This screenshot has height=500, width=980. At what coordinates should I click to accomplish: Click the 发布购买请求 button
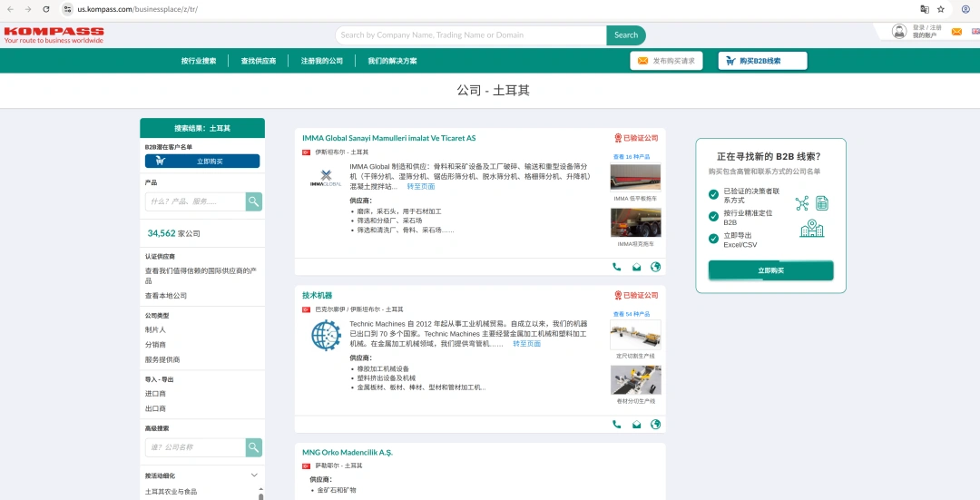pos(666,61)
